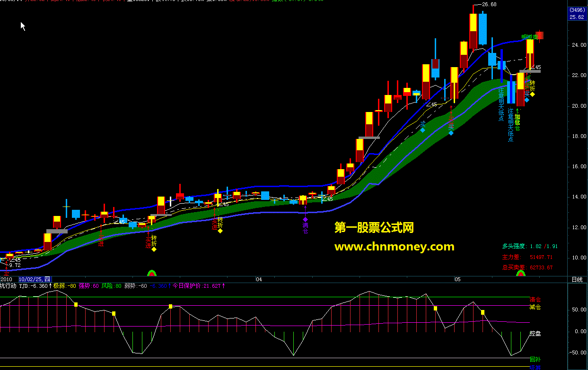Screen dimensions: 588x370
Task: Click the semicircle marker below the first 转折
Action: pos(151,273)
